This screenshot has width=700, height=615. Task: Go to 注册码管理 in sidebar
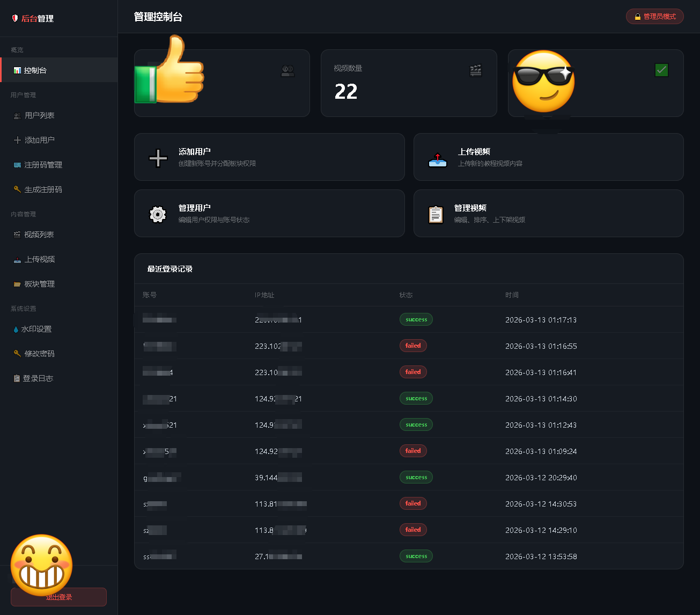pyautogui.click(x=43, y=165)
